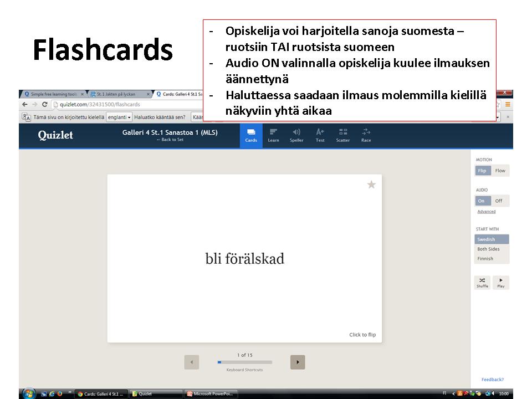Open the Scatter game

pyautogui.click(x=343, y=135)
